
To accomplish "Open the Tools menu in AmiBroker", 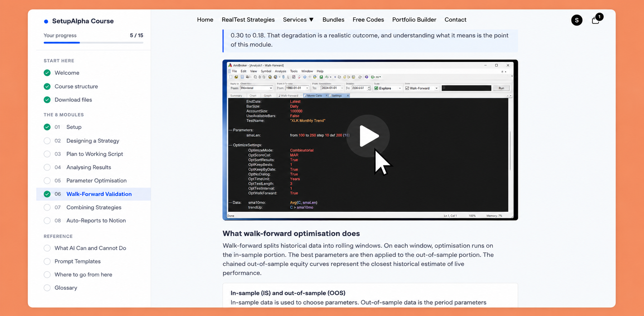I will point(294,71).
